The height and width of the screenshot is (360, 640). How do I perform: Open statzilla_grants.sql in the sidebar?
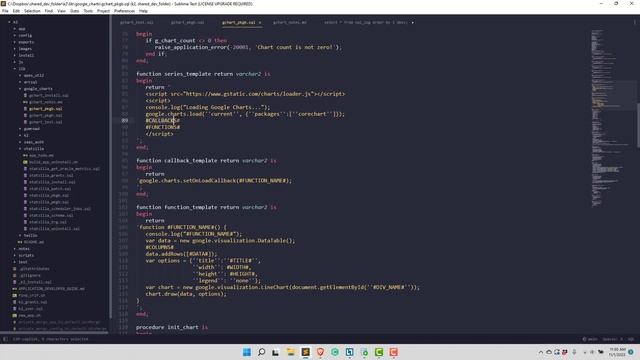point(51,176)
